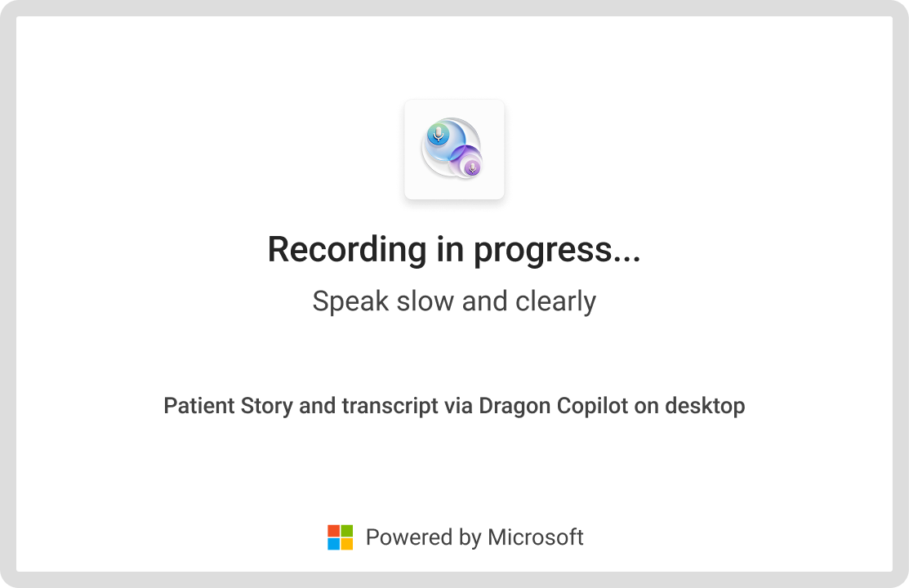Click the red square of Microsoft logo

(x=333, y=531)
